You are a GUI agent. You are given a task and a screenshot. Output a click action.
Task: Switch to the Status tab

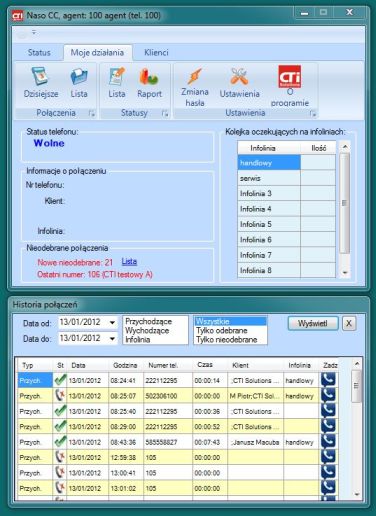coord(39,52)
